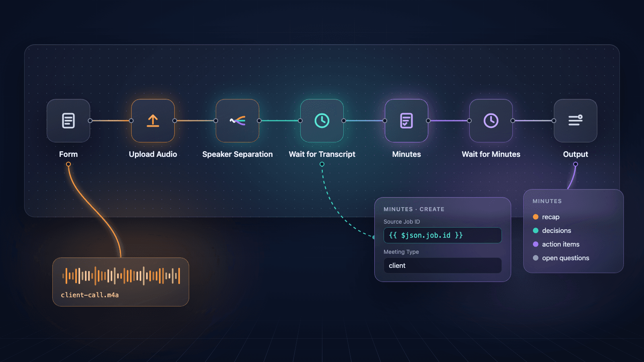Click the Meeting Type label
Image resolution: width=644 pixels, height=362 pixels.
(401, 252)
